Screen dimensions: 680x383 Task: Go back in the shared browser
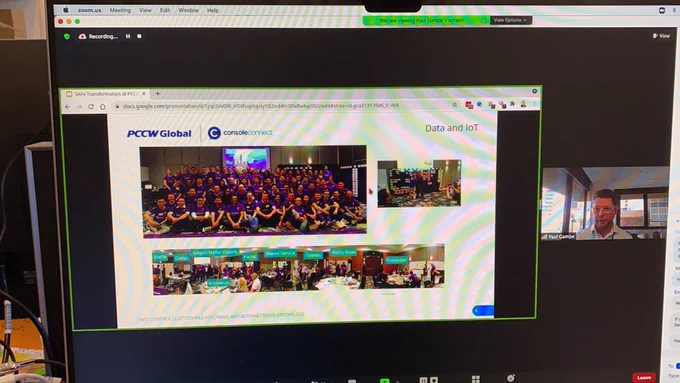[68, 106]
